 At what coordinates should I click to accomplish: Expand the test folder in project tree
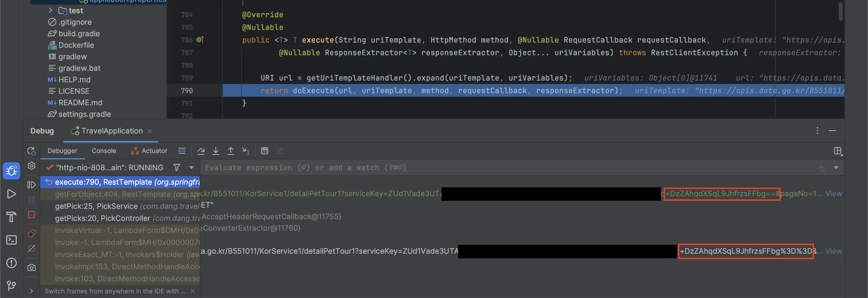(51, 10)
